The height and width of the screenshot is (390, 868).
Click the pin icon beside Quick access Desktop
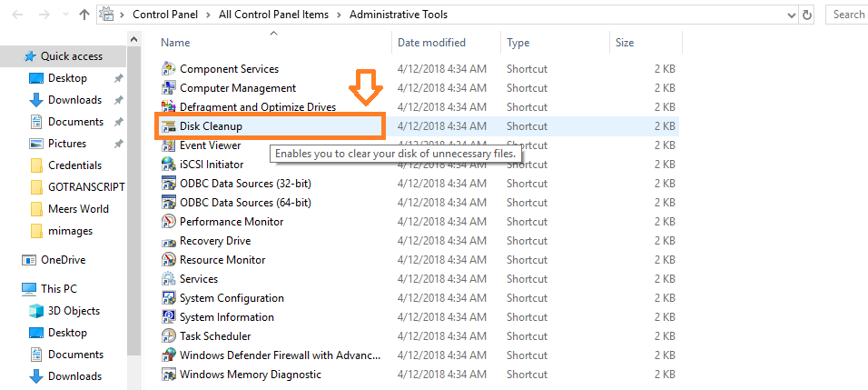point(118,79)
